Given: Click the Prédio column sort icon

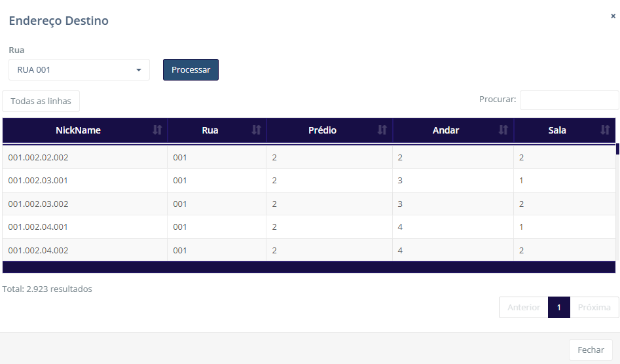Looking at the screenshot, I should (382, 130).
